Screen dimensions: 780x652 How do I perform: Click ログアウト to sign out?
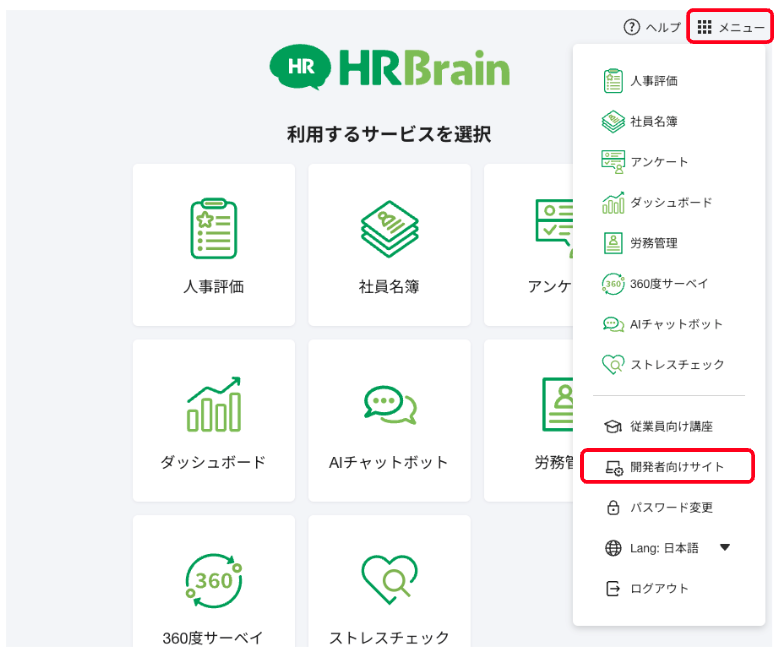click(658, 589)
